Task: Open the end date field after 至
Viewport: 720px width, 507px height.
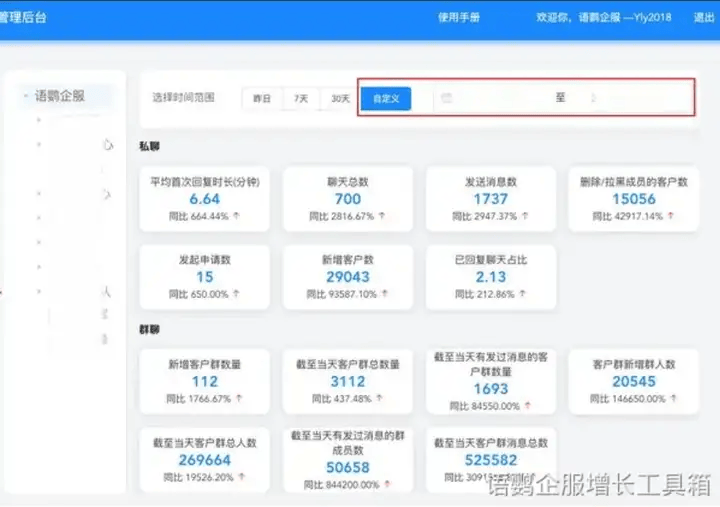Action: point(630,98)
